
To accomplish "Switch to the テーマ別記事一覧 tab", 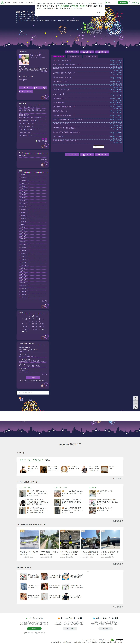I will coord(90,57).
